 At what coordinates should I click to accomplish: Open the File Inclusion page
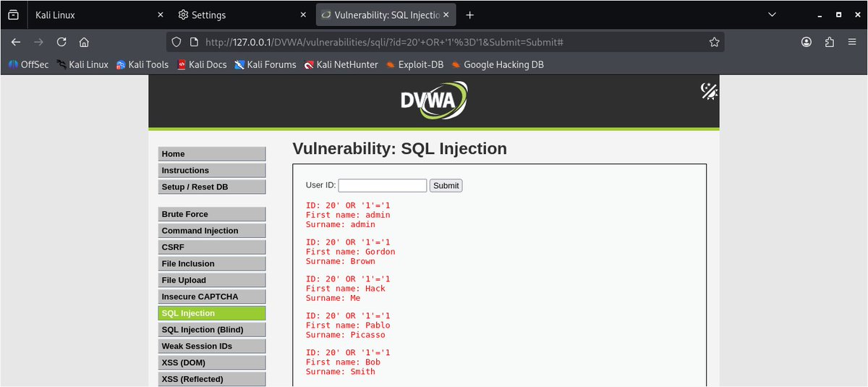coord(212,264)
